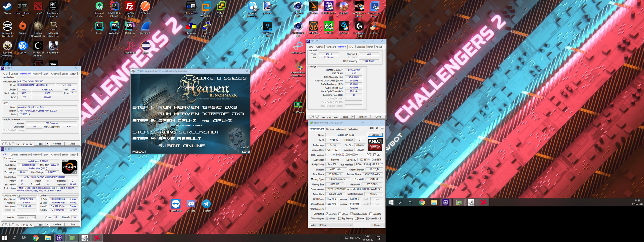Click the Bus Interface question mark in GPU-Z
644x242 pixels.
382,164
